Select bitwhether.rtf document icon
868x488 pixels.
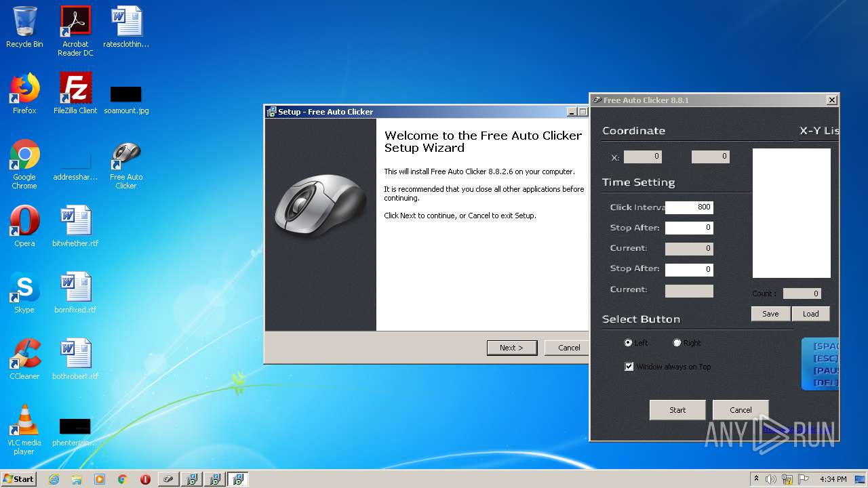(75, 226)
